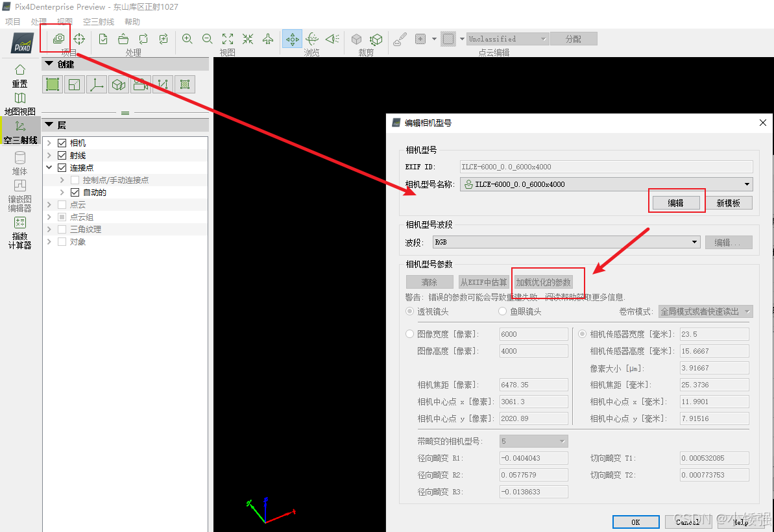Click the point cloud edit brush icon
This screenshot has width=774, height=532.
(x=400, y=38)
